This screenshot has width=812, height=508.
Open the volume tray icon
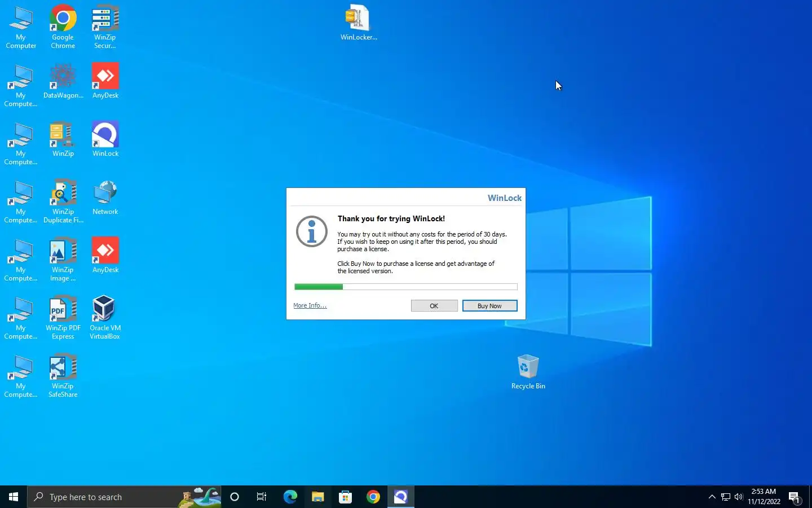(x=739, y=497)
